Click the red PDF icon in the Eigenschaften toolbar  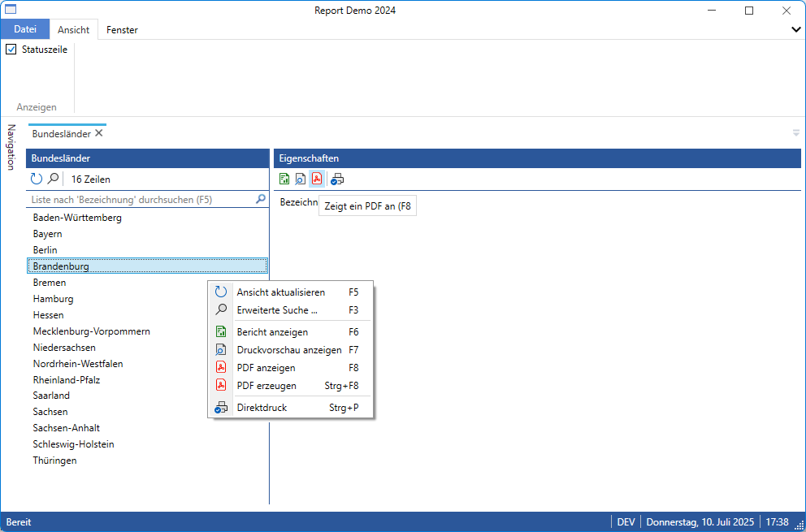(x=317, y=179)
